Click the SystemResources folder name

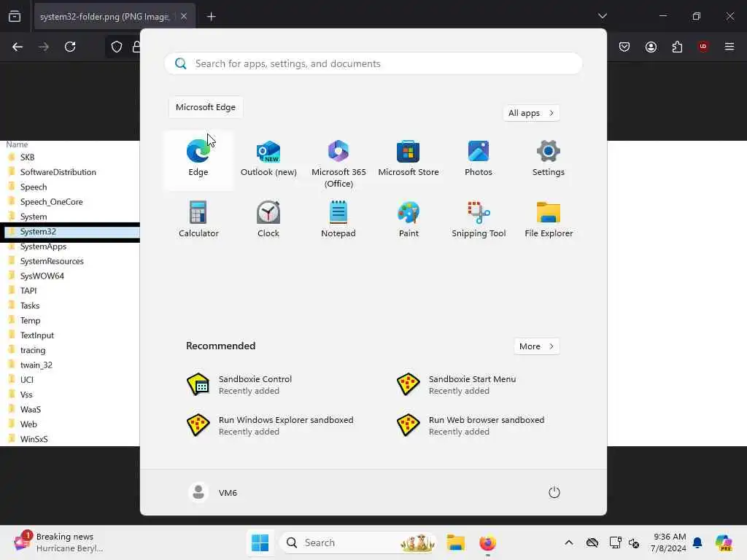point(52,262)
